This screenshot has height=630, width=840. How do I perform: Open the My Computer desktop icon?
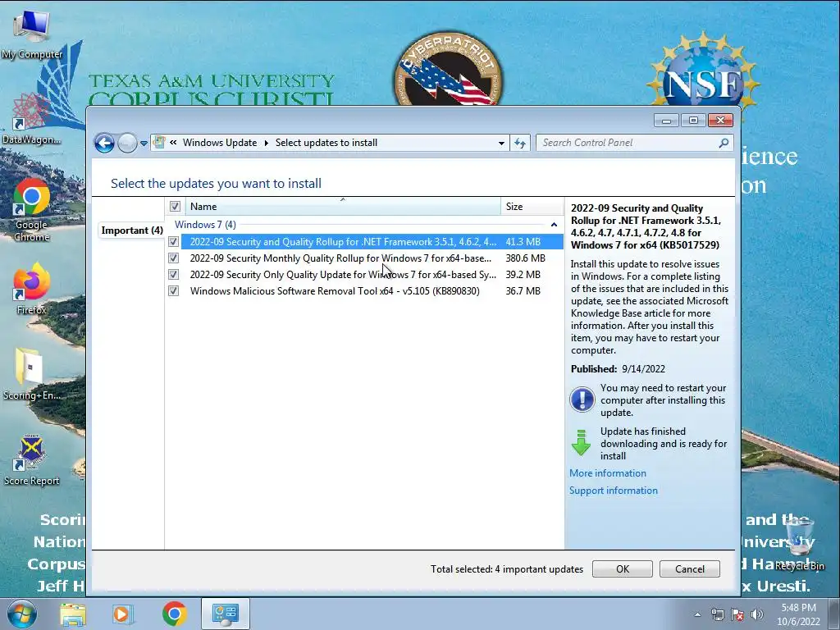coord(32,34)
